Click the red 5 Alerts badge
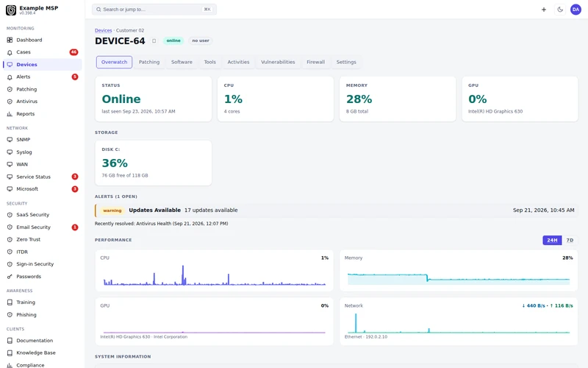 pos(75,77)
